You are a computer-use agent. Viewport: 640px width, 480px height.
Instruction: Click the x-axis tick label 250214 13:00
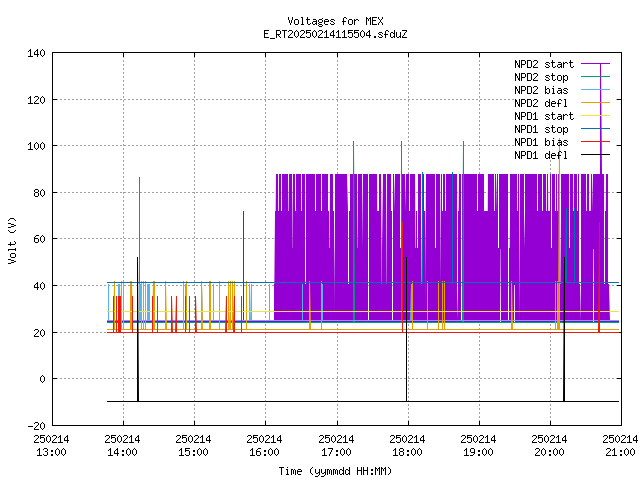(x=51, y=446)
